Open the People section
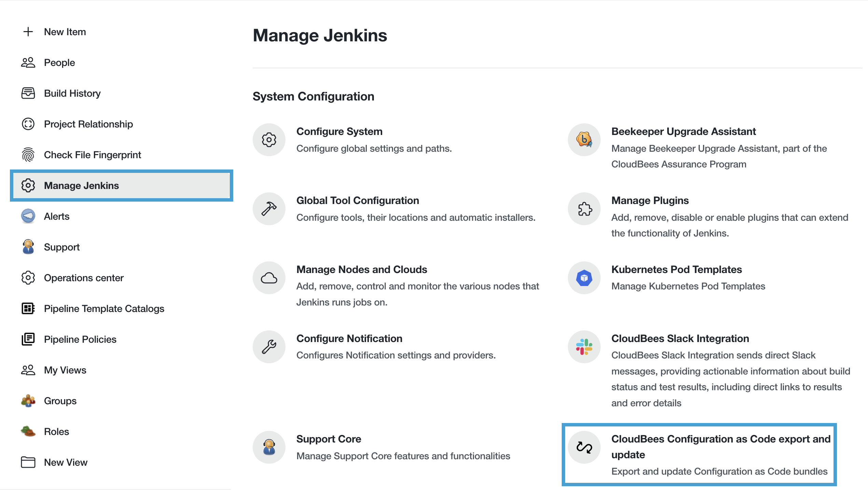 click(x=59, y=62)
